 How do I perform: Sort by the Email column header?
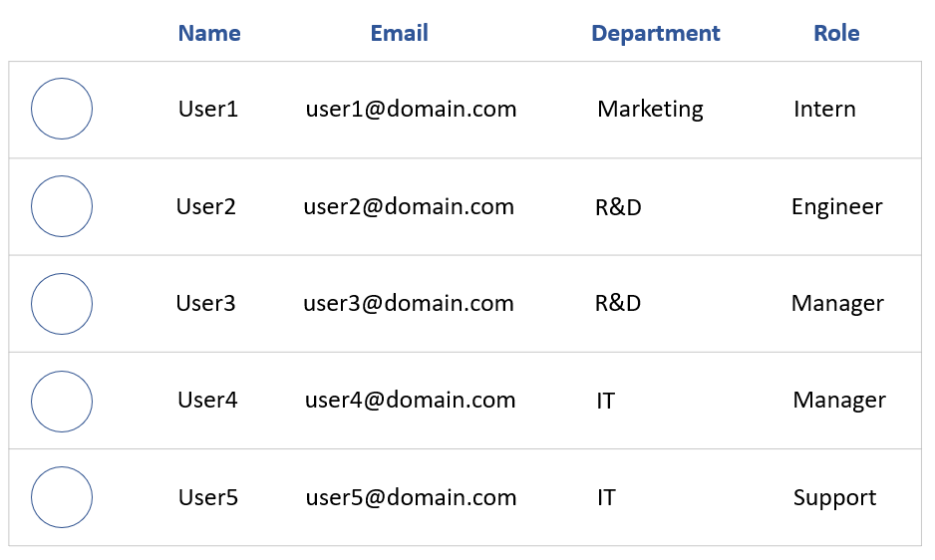click(400, 33)
